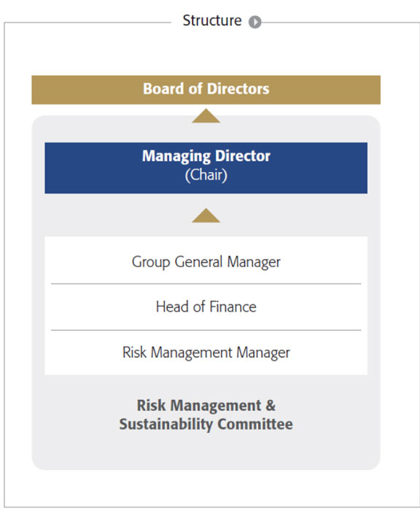The height and width of the screenshot is (511, 420).
Task: Click the word Directors in the gold banner
Action: tap(238, 88)
